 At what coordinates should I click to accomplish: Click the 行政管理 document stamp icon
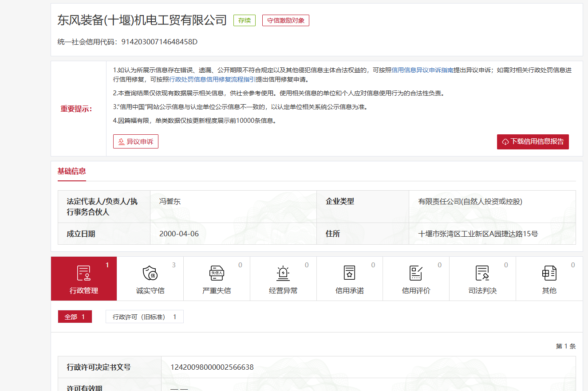83,273
